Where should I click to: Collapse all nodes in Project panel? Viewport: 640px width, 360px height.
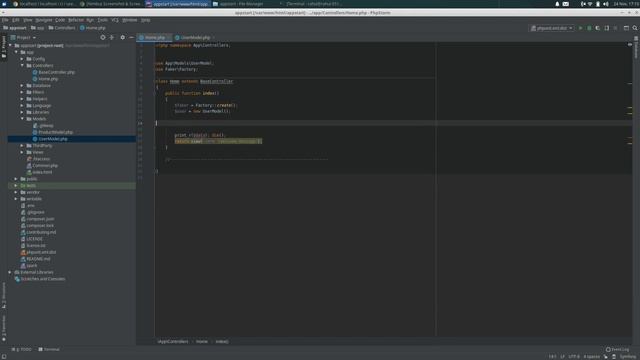(x=112, y=37)
